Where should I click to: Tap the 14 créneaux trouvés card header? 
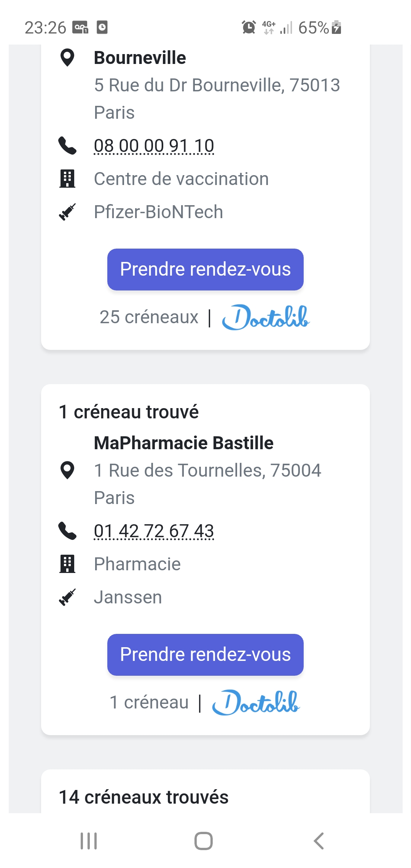coord(143,797)
